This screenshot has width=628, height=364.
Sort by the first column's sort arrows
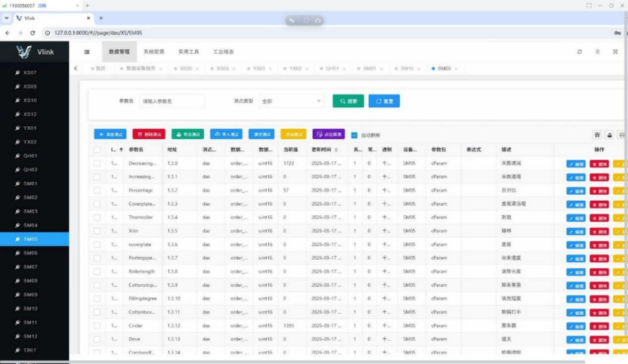121,150
